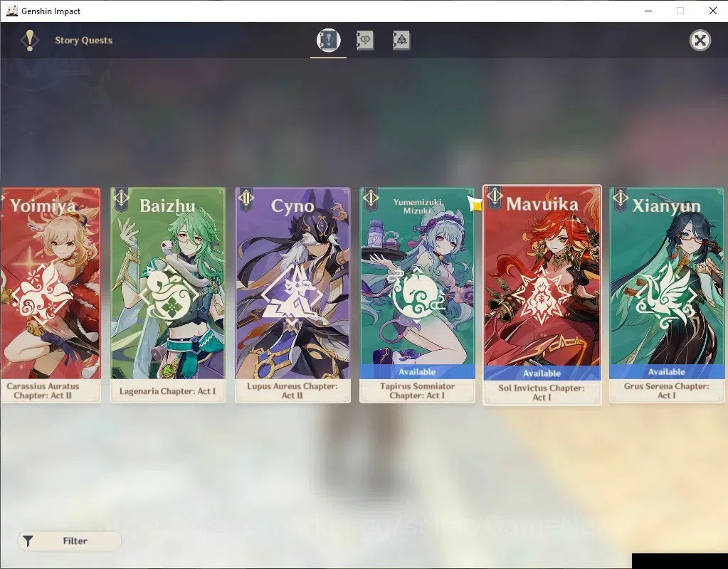728x569 pixels.
Task: Click the quest exclamation mark icon
Action: [x=30, y=41]
